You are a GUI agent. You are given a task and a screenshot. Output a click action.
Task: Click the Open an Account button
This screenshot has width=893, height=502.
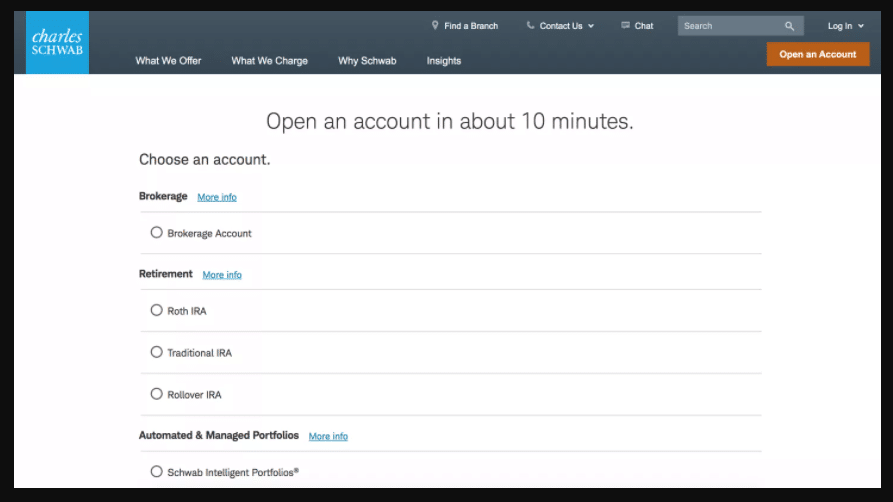(x=818, y=54)
